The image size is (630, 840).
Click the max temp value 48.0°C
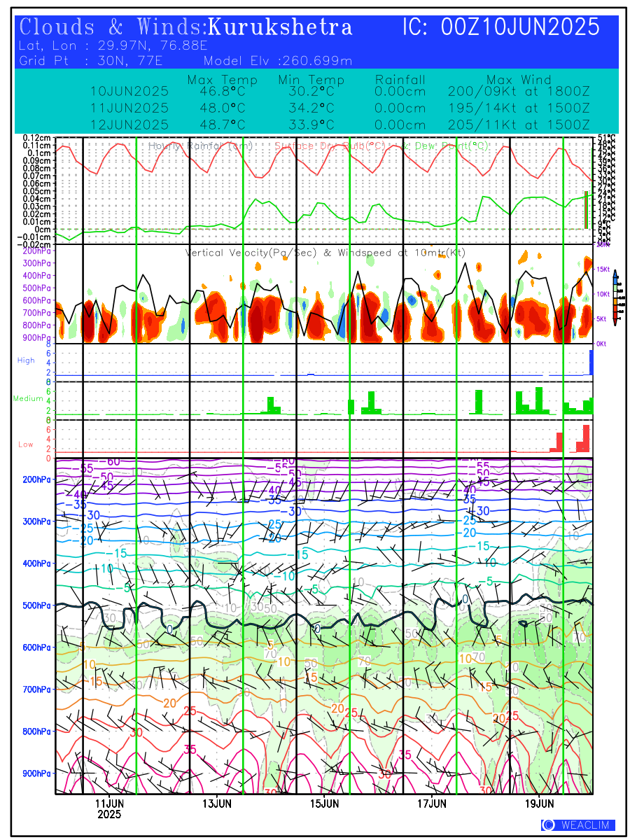tap(221, 108)
